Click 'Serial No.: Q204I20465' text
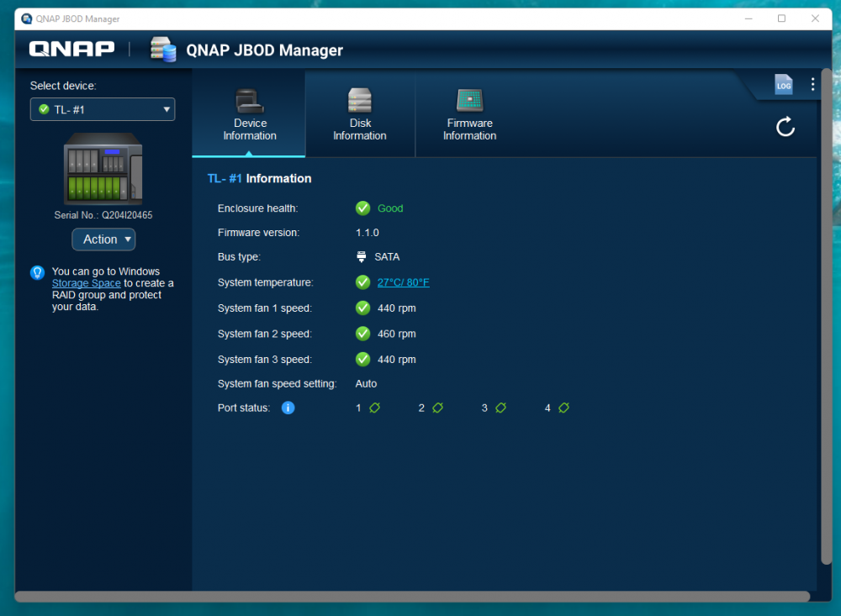The image size is (841, 616). click(103, 215)
